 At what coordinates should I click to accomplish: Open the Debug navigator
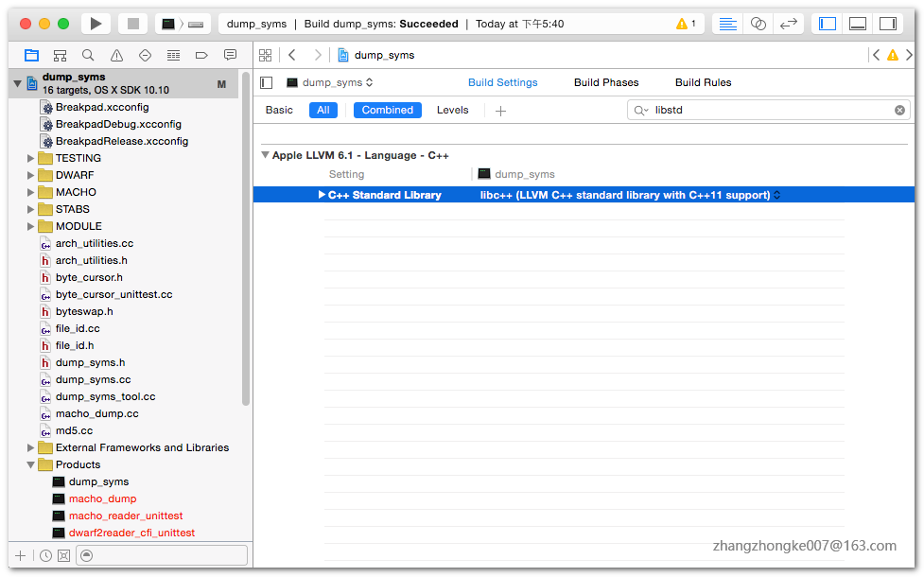173,56
